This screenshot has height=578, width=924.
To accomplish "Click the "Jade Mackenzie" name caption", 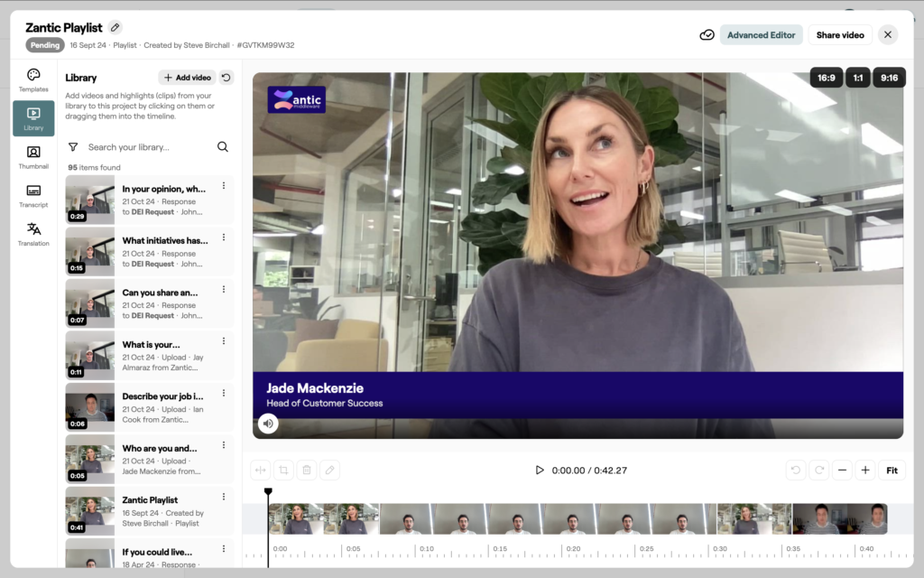I will (315, 388).
